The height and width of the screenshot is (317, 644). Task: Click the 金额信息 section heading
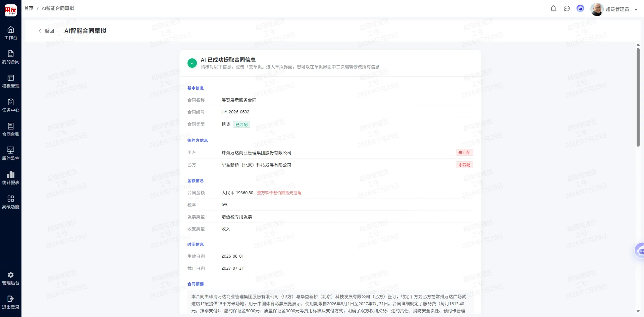[196, 181]
